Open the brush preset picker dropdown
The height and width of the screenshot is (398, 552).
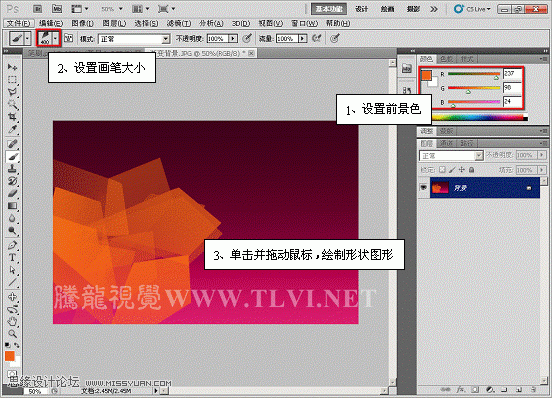click(x=55, y=38)
